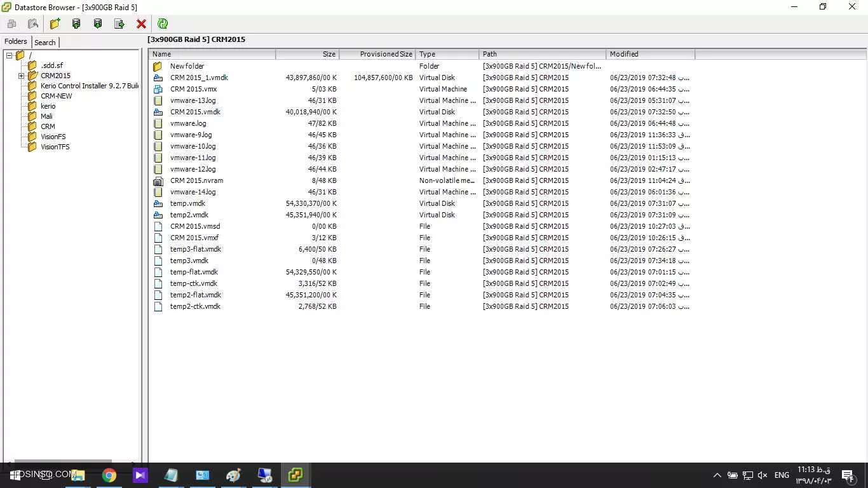Select the vmware.log file icon
868x488 pixels.
coord(158,123)
